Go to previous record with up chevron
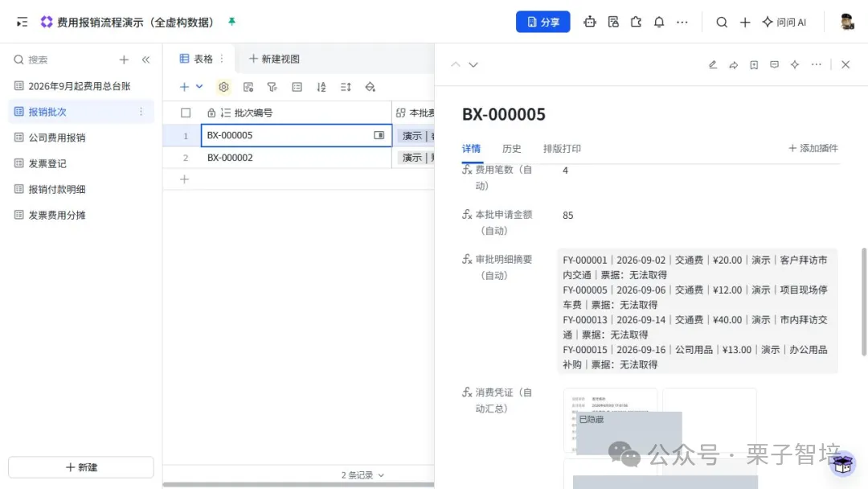Image resolution: width=868 pixels, height=489 pixels. 455,65
